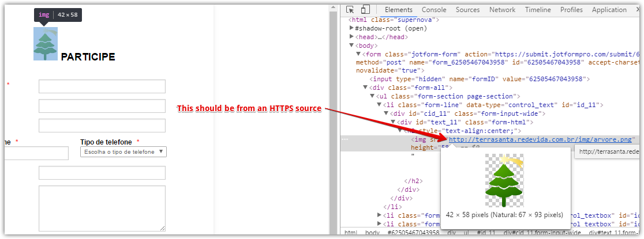Toggle the device toolbar icon
The height and width of the screenshot is (239, 644).
(365, 10)
